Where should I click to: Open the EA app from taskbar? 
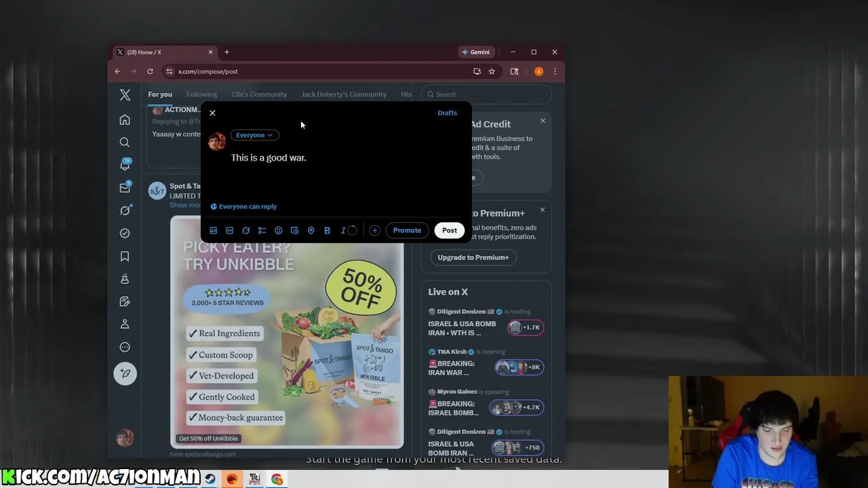pyautogui.click(x=232, y=479)
